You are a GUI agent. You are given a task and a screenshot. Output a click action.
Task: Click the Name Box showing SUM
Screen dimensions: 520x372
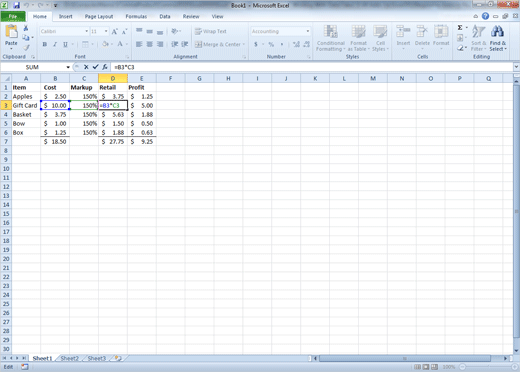(x=33, y=67)
